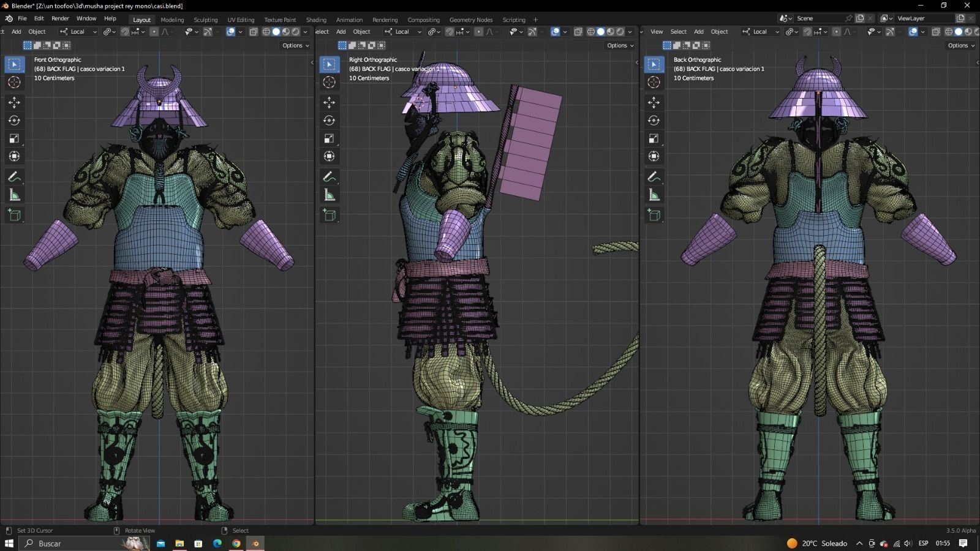980x551 pixels.
Task: Open the Render menu in the top bar
Action: (x=60, y=18)
